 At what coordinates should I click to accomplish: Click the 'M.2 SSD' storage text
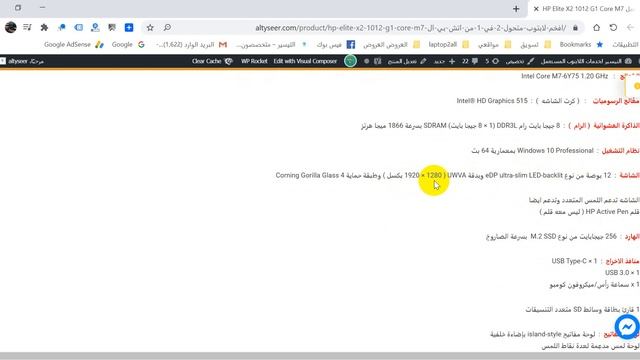[543, 236]
